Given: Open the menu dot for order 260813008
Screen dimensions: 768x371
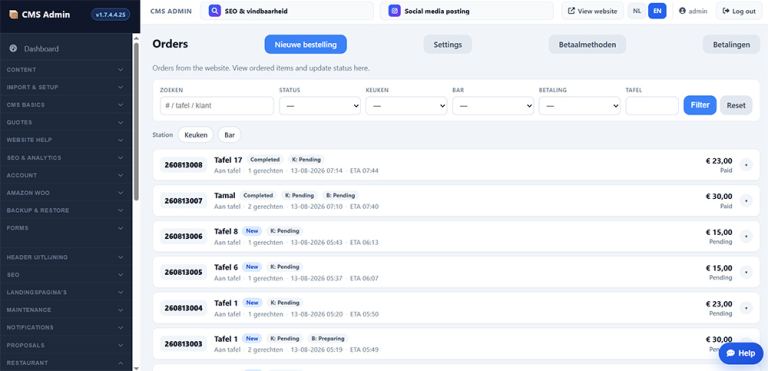Looking at the screenshot, I should point(746,165).
